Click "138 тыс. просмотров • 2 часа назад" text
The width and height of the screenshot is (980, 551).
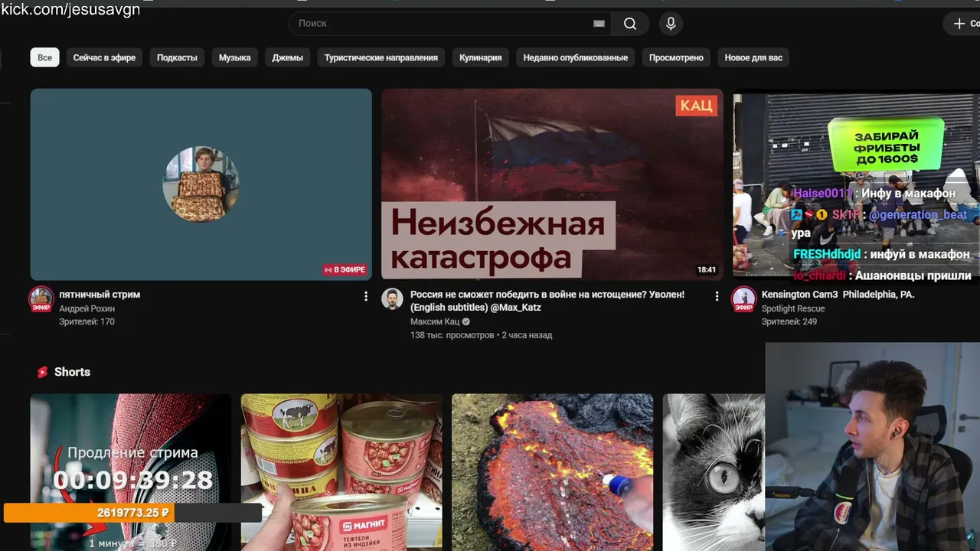click(481, 335)
